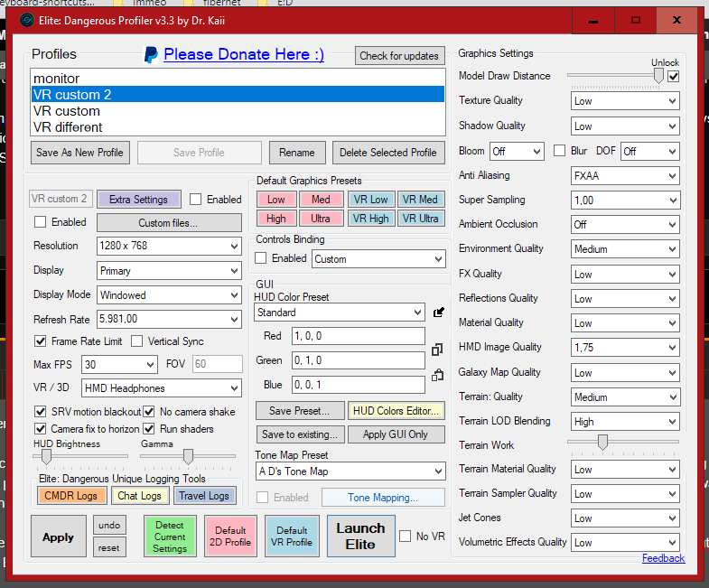Open Travel Logs tool
Screen dimensions: 709x588
(204, 496)
